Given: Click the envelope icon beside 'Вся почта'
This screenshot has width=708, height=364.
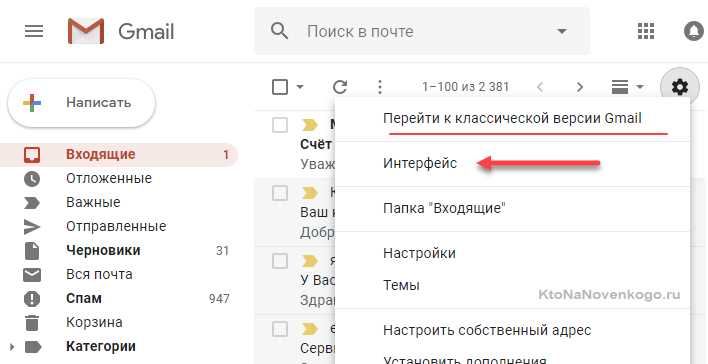Looking at the screenshot, I should pyautogui.click(x=32, y=275).
